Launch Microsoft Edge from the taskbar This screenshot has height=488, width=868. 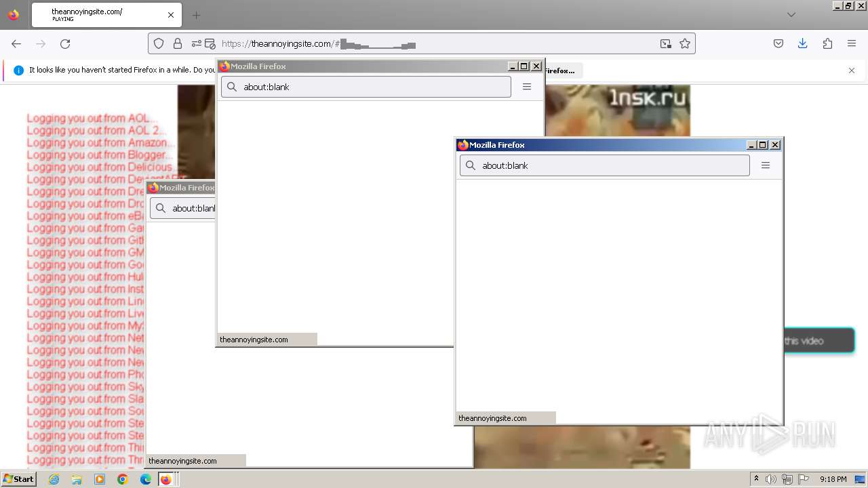tap(146, 479)
